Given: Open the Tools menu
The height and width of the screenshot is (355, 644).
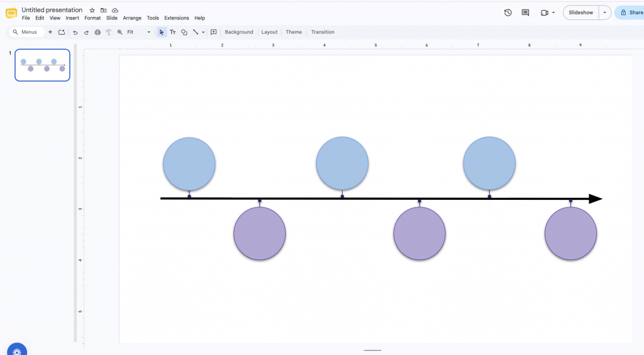Looking at the screenshot, I should pos(153,18).
